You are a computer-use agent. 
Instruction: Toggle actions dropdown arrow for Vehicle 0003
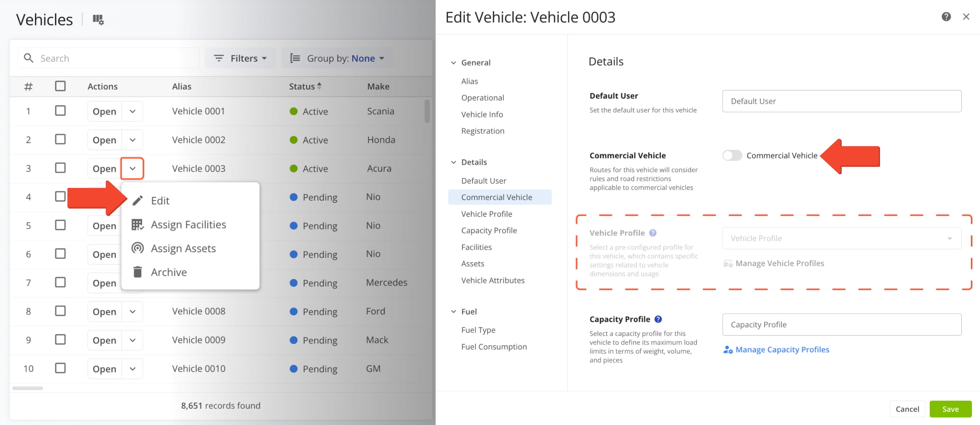coord(133,168)
